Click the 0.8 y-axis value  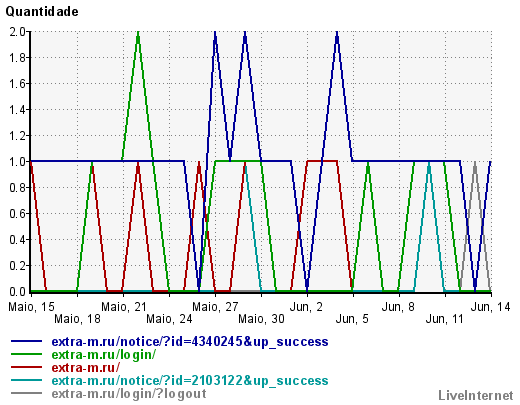(17, 188)
